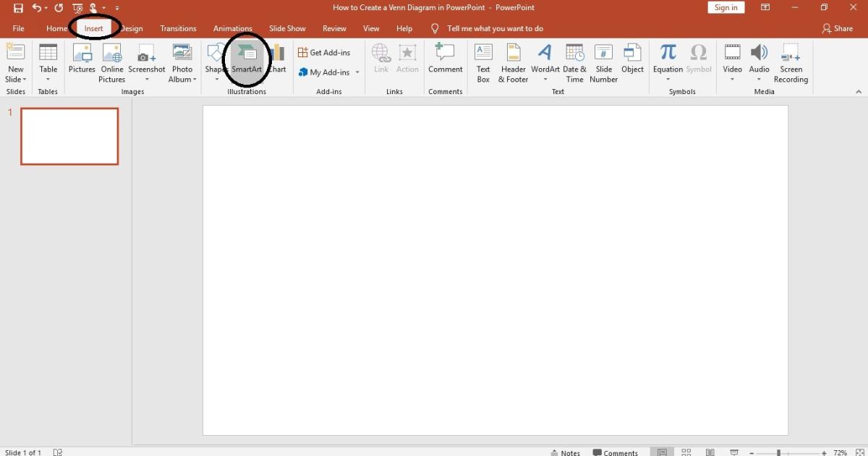Start a Screen Recording
The height and width of the screenshot is (456, 868).
[x=791, y=62]
